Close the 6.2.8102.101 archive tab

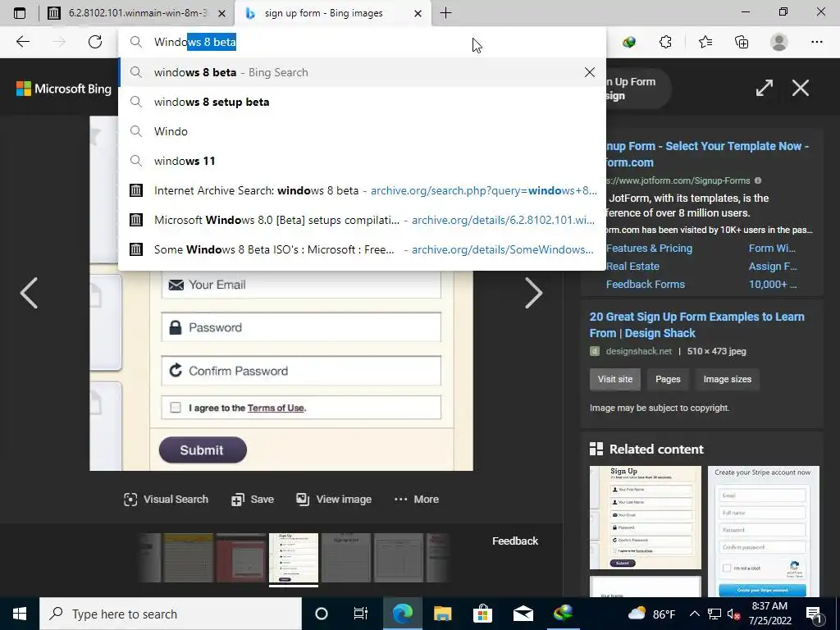click(x=221, y=13)
